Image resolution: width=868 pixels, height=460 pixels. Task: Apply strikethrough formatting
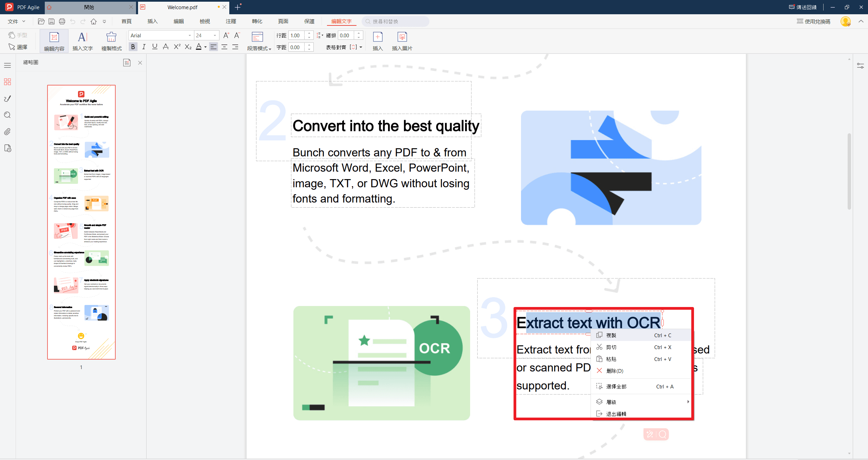[x=166, y=47]
